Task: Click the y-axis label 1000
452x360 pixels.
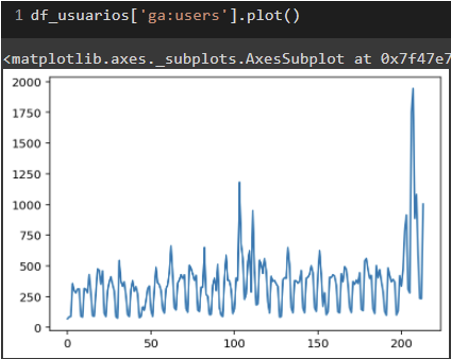Action: (27, 205)
